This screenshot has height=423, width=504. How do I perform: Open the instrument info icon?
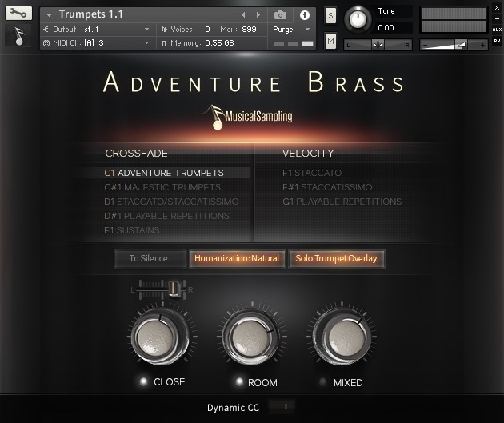click(304, 14)
